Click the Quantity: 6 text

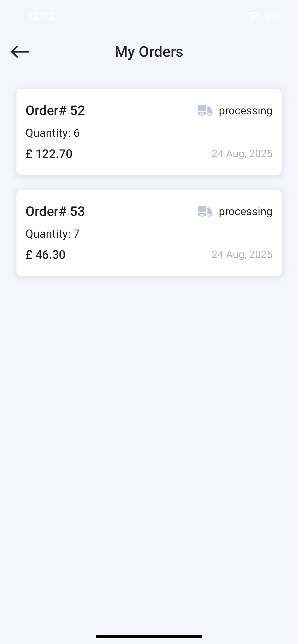pyautogui.click(x=53, y=133)
